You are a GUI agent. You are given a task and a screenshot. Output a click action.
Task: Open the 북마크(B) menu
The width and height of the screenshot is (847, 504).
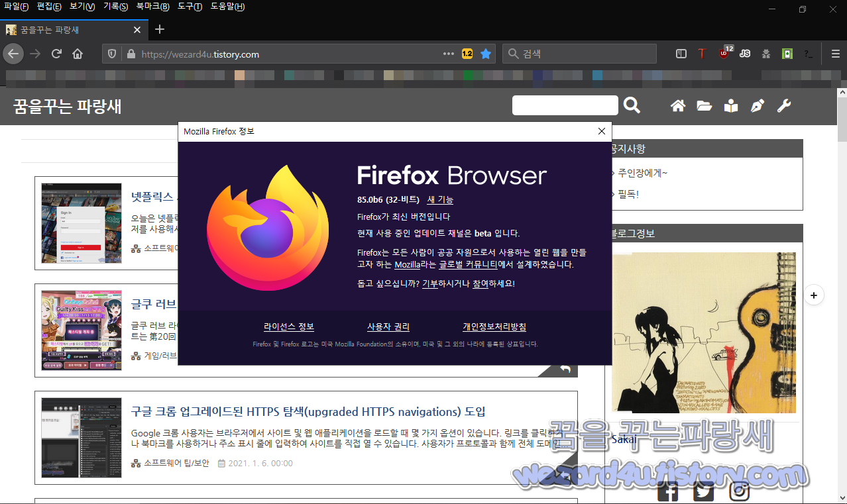(153, 7)
